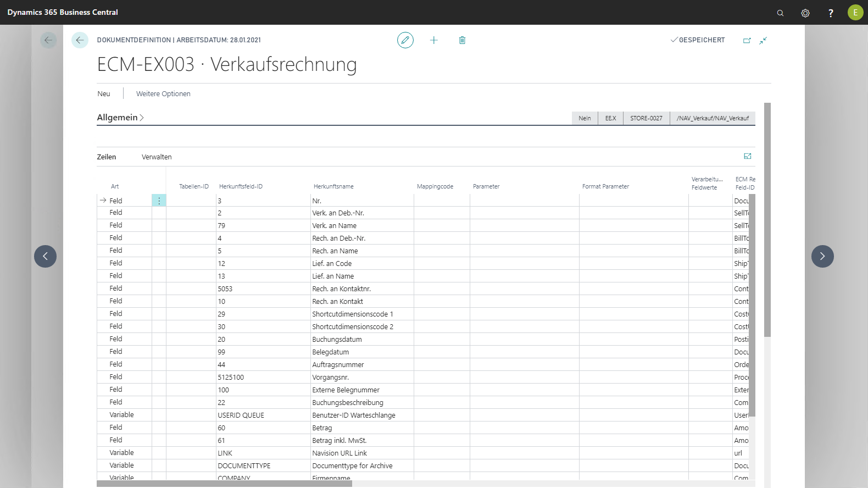This screenshot has width=868, height=488.
Task: Click the pencil edit icon
Action: 405,40
